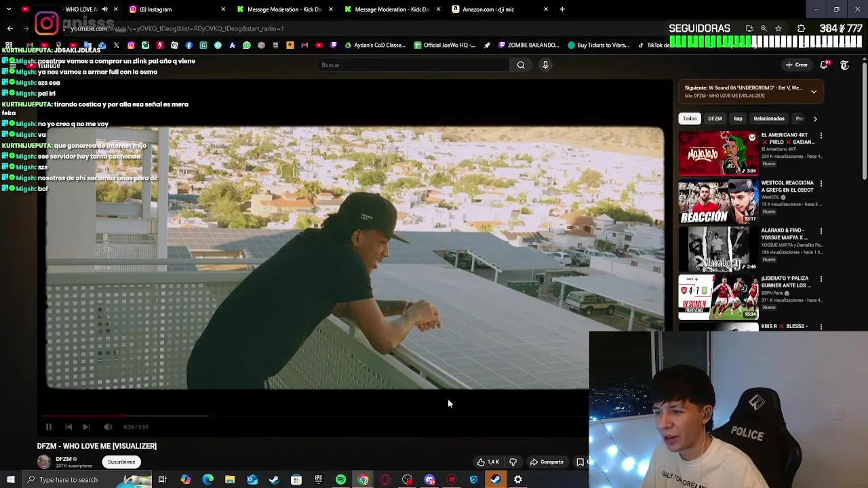Collapse the mix playlist panel chevron

814,91
